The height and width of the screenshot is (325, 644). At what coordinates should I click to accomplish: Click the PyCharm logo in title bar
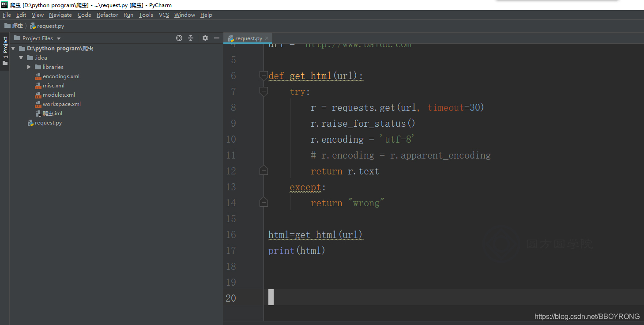coord(4,5)
